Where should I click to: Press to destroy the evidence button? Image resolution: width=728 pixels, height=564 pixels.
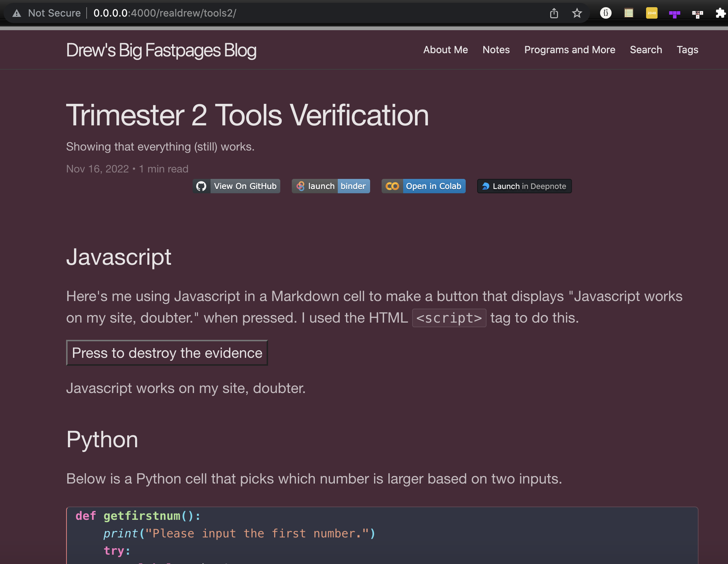pos(167,352)
